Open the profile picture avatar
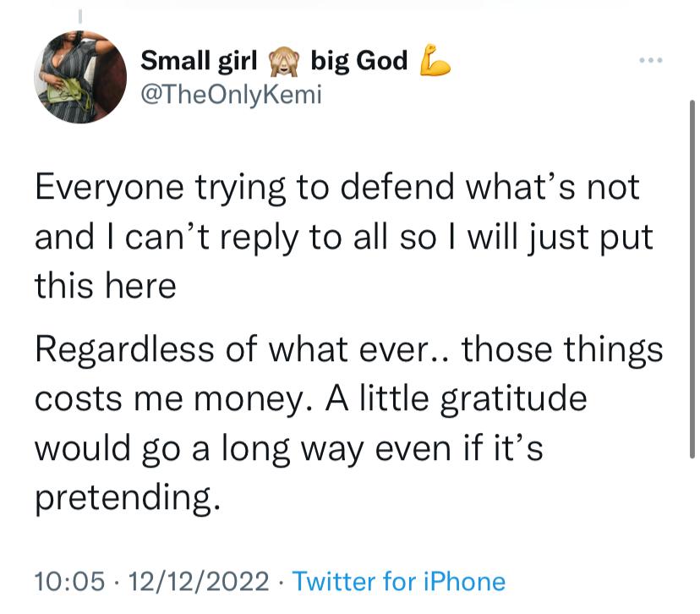The image size is (700, 614). click(80, 77)
